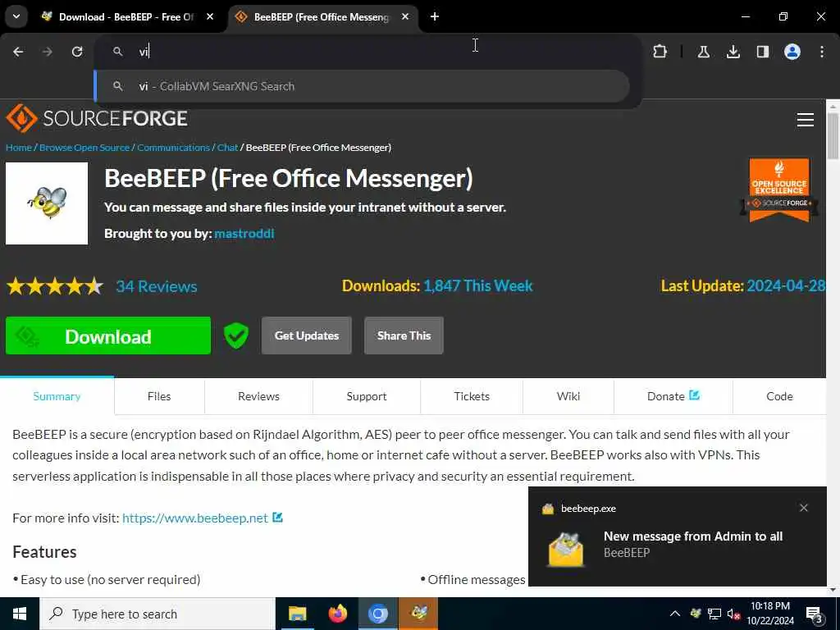840x630 pixels.
Task: Open the Support tab
Action: [367, 396]
